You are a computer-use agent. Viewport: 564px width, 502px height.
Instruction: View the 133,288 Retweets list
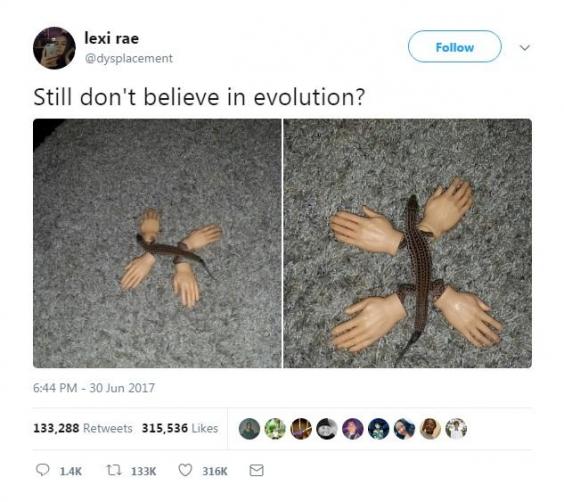coord(83,428)
